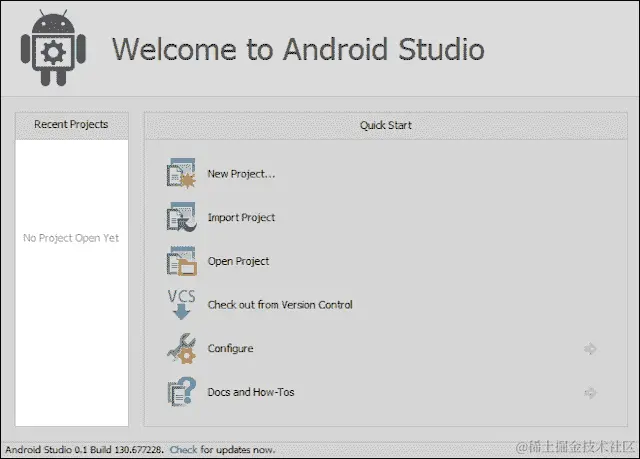Open the Docs and How-Tos label
The width and height of the screenshot is (640, 459).
tap(251, 392)
